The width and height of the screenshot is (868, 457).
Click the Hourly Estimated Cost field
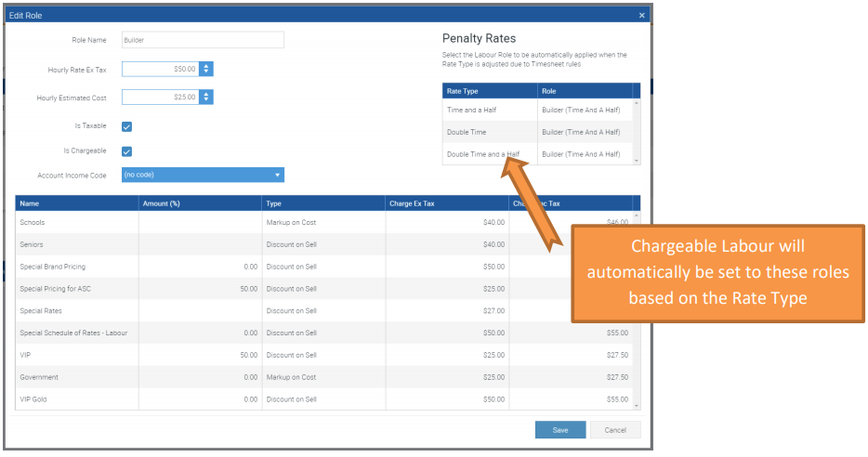(x=160, y=97)
